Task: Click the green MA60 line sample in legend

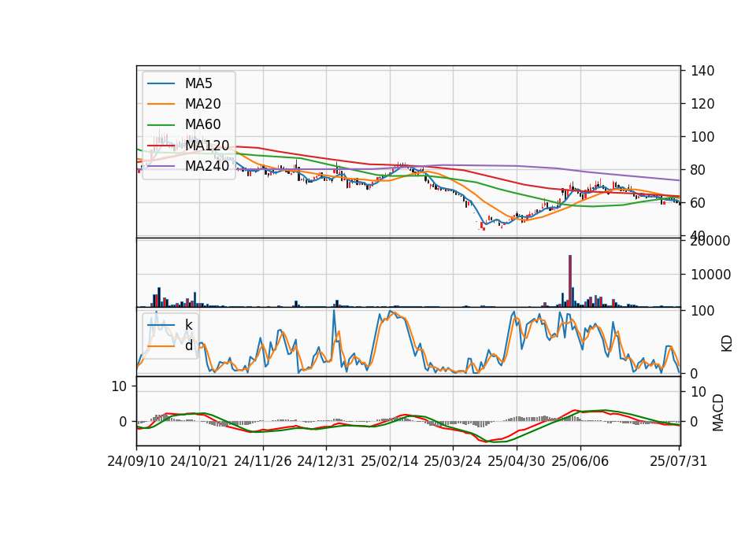Action: click(161, 125)
